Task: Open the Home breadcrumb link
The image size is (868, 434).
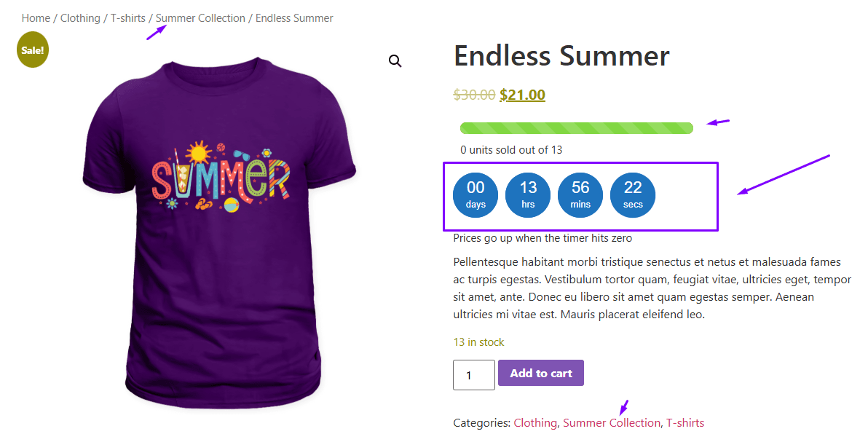Action: pyautogui.click(x=36, y=18)
